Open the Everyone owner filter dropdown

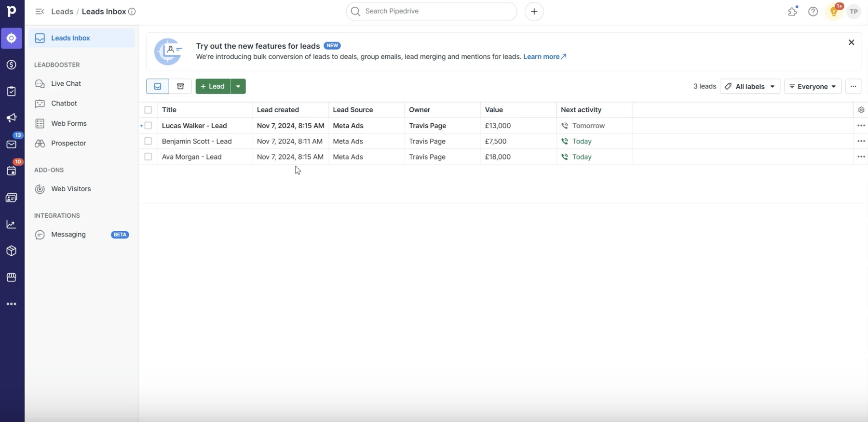coord(813,87)
